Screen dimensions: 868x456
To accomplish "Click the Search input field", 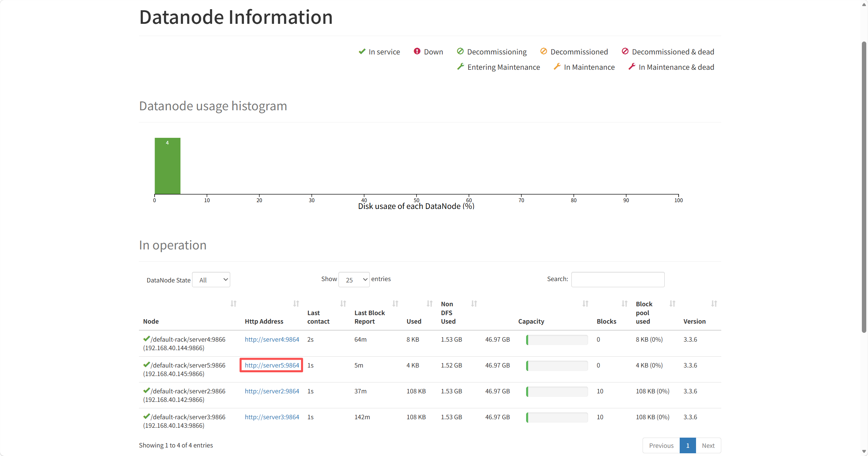I will click(618, 279).
